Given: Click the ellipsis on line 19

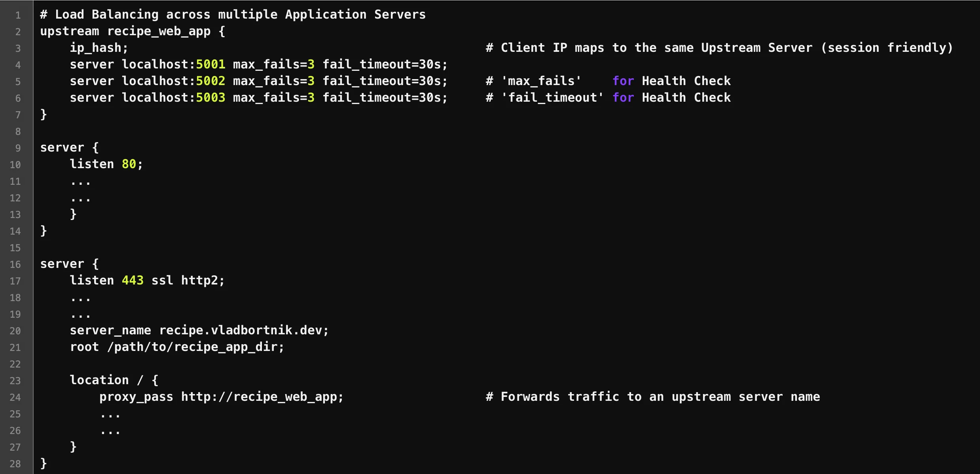Looking at the screenshot, I should point(81,316).
